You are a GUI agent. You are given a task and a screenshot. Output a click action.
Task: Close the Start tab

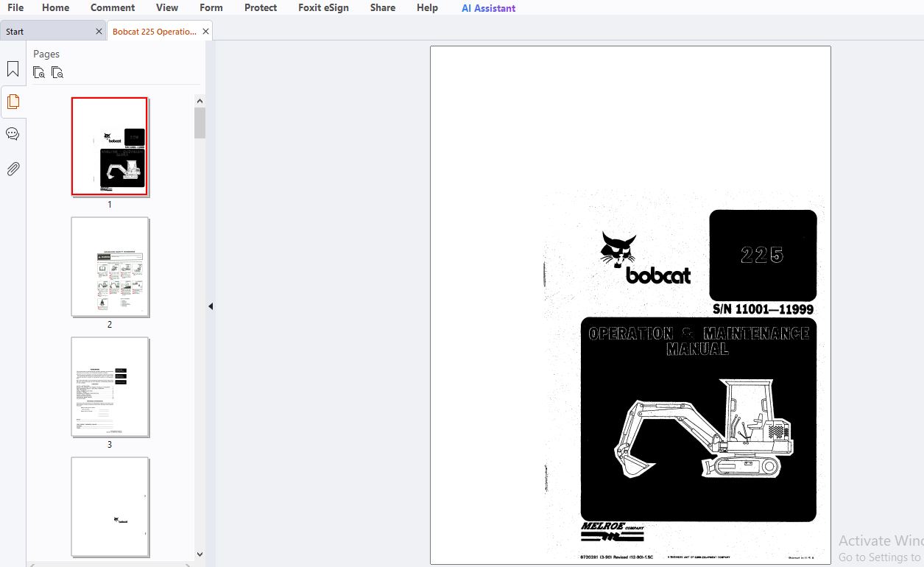point(99,32)
